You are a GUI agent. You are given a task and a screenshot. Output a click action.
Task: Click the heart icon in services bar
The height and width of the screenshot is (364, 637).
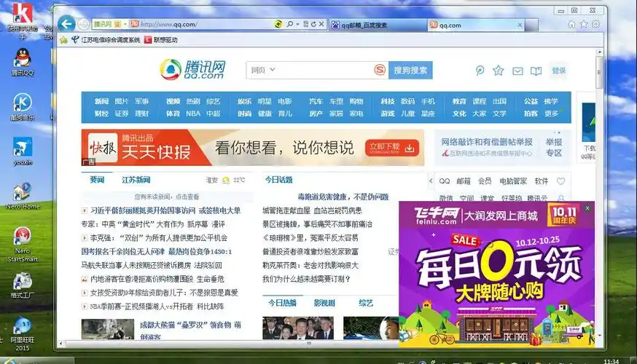560,181
